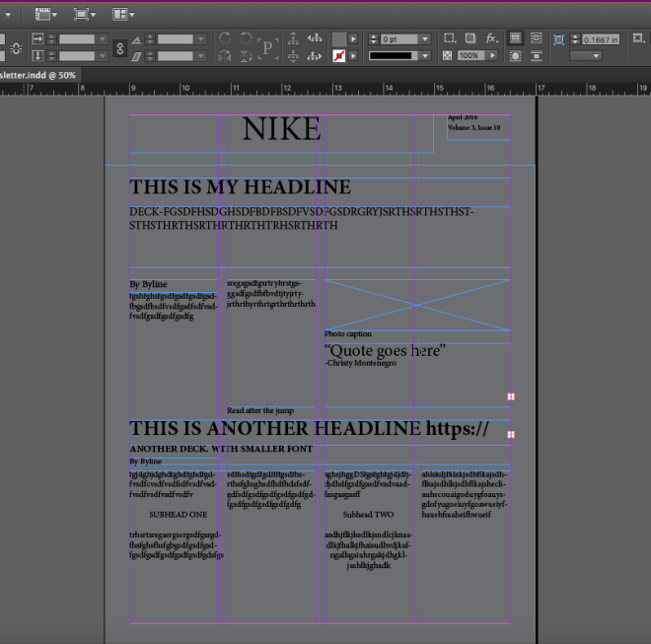Adjust the Shear X Angle stepper
This screenshot has width=651, height=644.
[150, 55]
